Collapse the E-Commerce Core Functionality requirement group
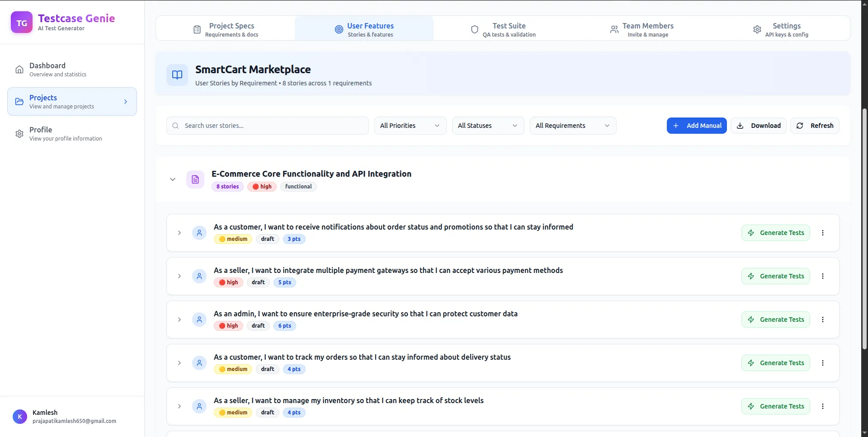Screen dimensions: 868x437 click(173, 179)
